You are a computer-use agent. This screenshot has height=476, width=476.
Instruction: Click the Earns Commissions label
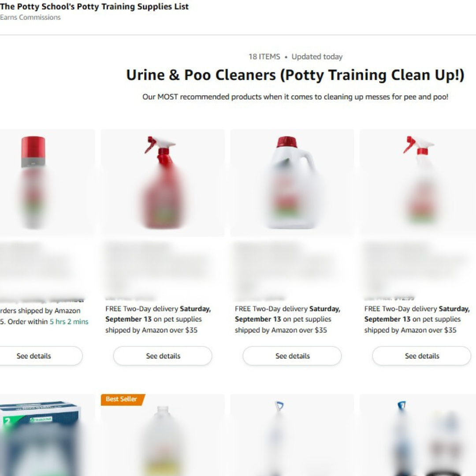coord(30,18)
